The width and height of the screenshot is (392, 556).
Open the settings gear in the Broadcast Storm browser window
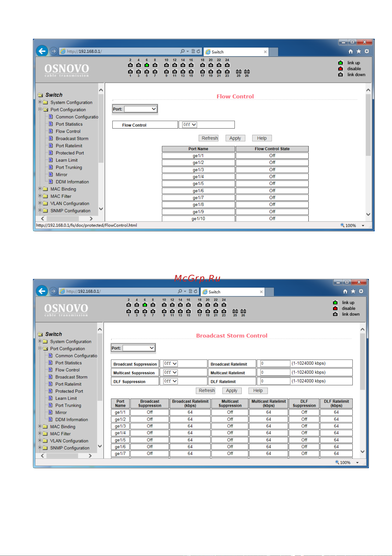click(x=361, y=291)
